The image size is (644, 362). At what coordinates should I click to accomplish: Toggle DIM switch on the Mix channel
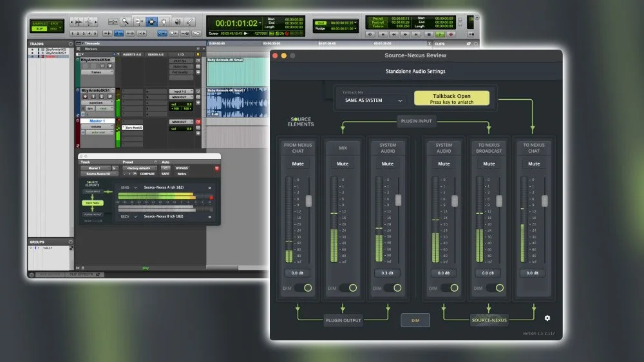pos(348,288)
